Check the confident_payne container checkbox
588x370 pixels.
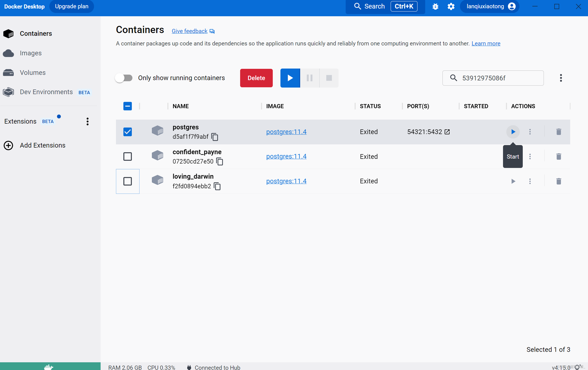(127, 156)
